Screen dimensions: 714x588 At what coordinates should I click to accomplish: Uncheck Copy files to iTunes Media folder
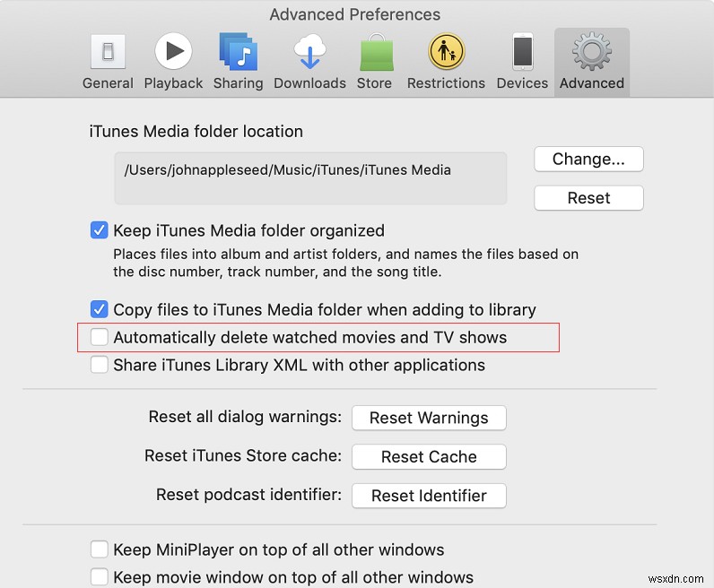click(99, 309)
